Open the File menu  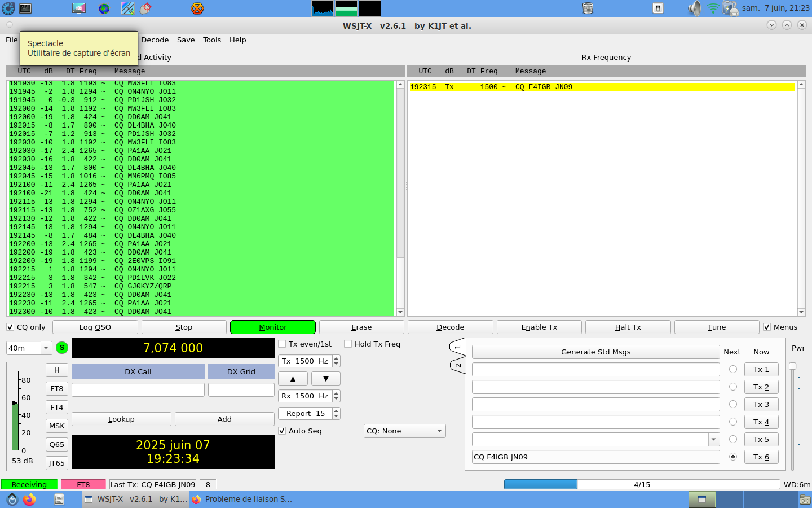pos(12,40)
